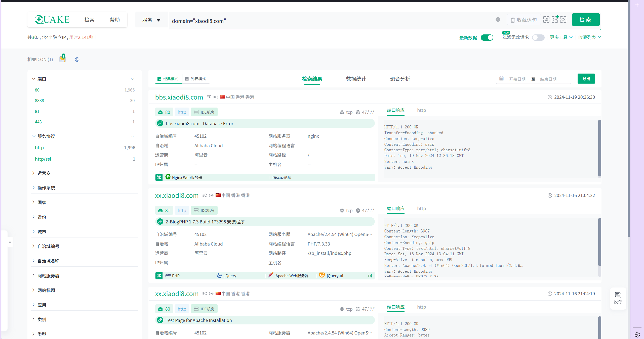Click the chat-bubble frame icon in search bar
This screenshot has width=644, height=339.
click(x=555, y=20)
